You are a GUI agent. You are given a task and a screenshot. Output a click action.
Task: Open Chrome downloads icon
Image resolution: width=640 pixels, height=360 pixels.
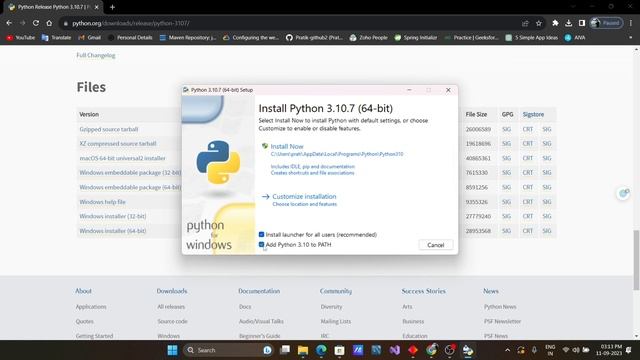tap(569, 23)
